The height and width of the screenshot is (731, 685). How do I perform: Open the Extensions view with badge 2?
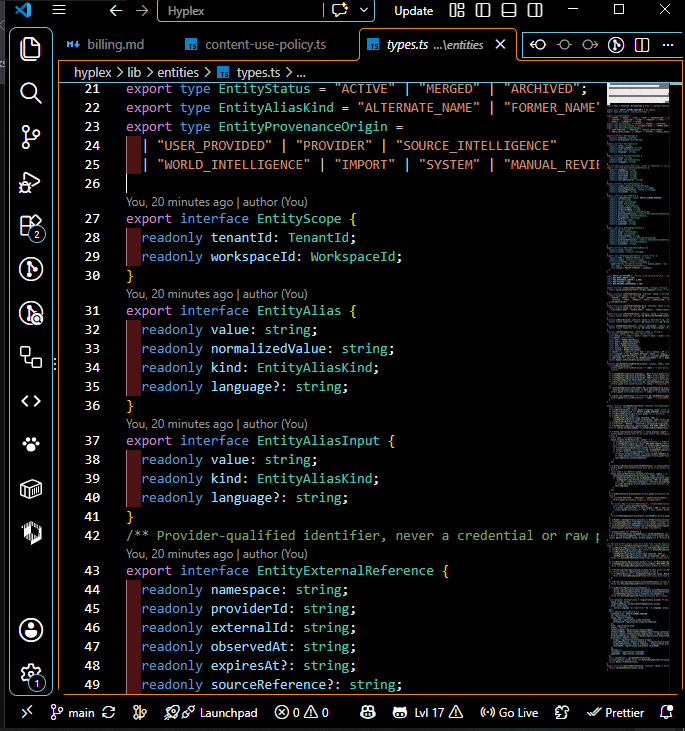(x=31, y=227)
